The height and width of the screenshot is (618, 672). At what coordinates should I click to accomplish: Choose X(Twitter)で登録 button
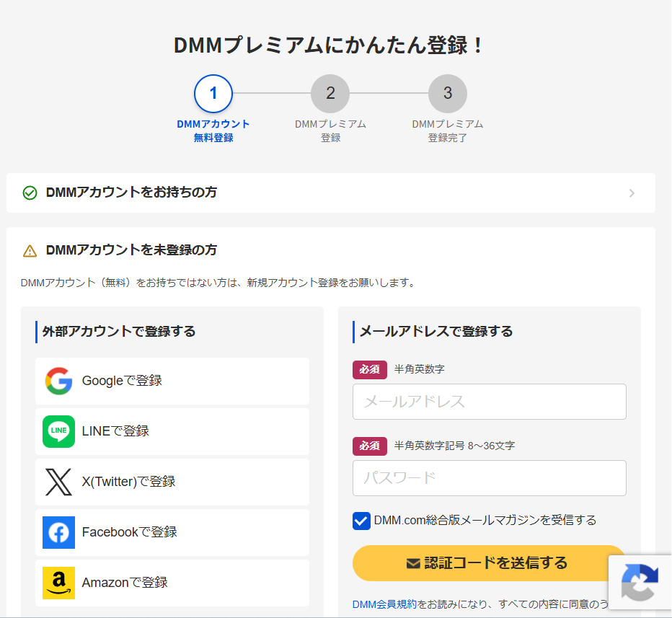172,482
